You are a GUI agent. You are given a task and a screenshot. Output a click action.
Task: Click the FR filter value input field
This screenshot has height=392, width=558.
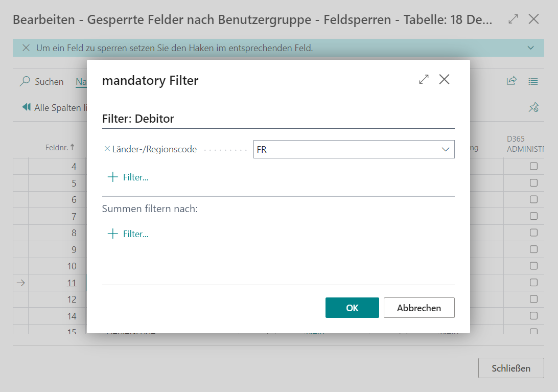point(345,150)
